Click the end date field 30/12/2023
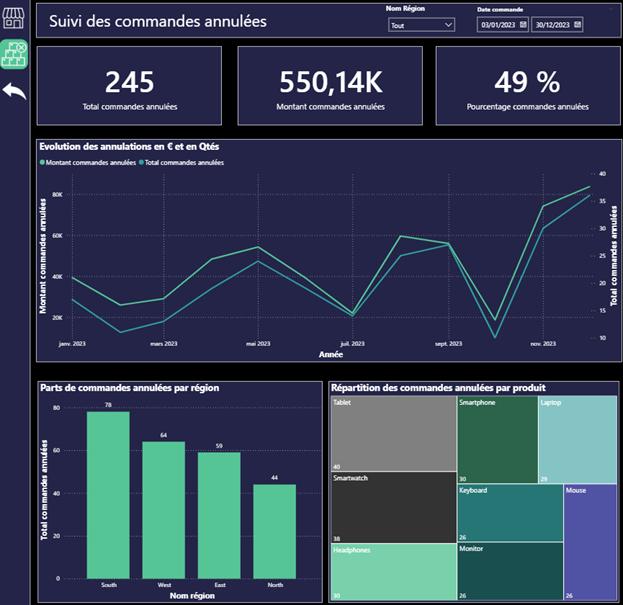The height and width of the screenshot is (605, 623). tap(551, 24)
